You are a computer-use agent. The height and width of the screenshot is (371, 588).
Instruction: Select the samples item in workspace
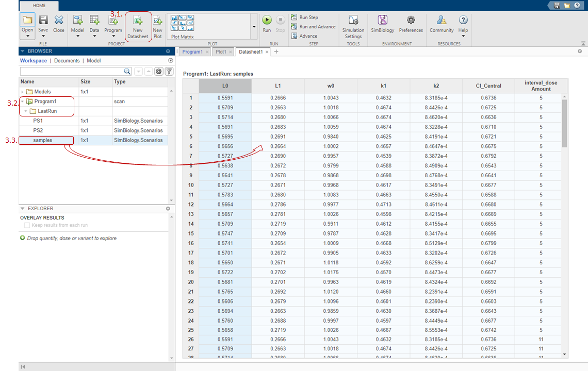tap(42, 140)
